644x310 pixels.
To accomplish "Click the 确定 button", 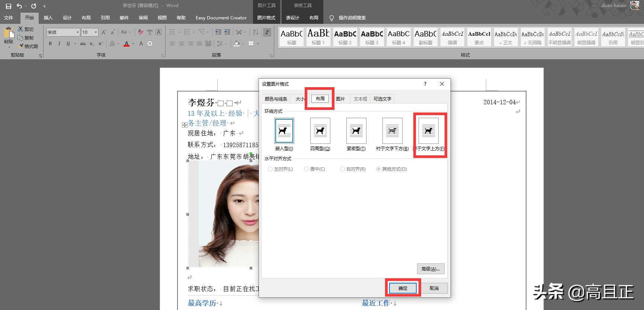I will (403, 288).
